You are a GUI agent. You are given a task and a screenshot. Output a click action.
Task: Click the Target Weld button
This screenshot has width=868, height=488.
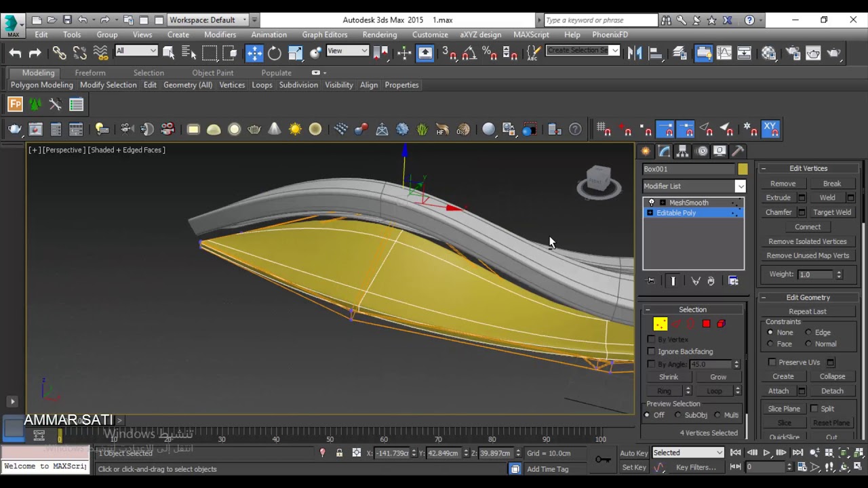coord(832,212)
